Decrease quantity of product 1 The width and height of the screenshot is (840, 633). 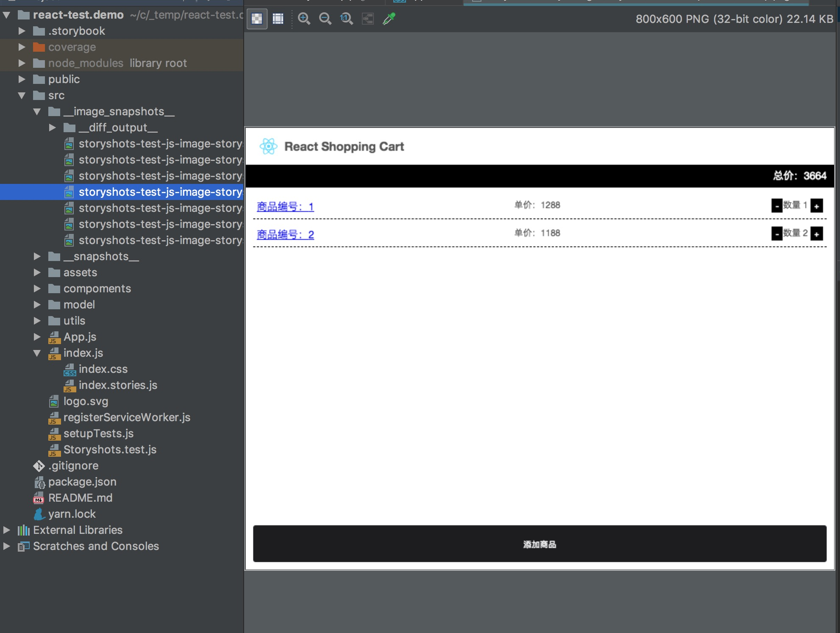click(776, 205)
